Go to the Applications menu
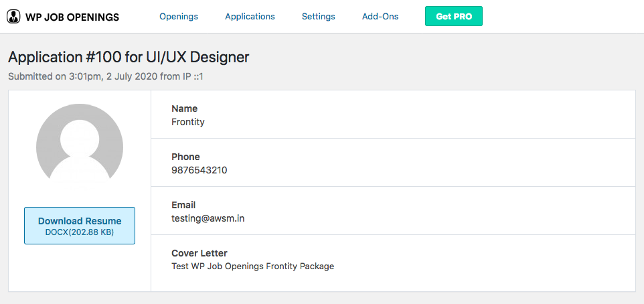Screen dimensions: 644x304 tap(250, 16)
